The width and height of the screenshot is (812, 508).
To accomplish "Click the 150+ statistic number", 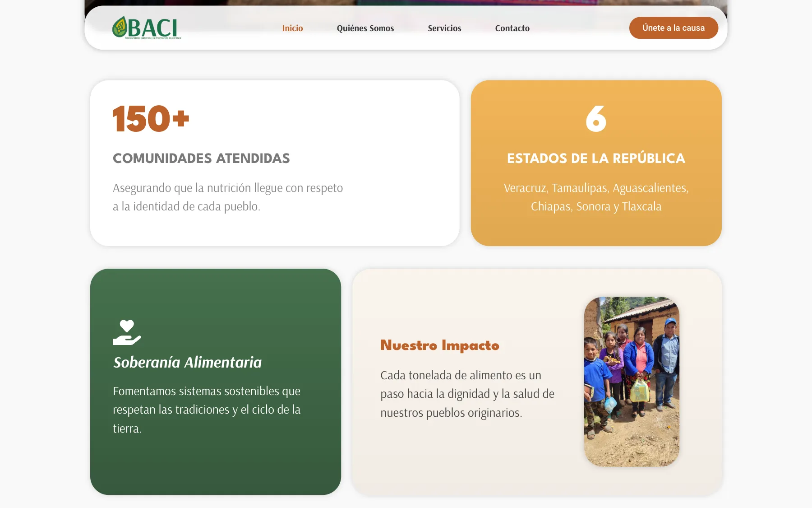I will 151,119.
